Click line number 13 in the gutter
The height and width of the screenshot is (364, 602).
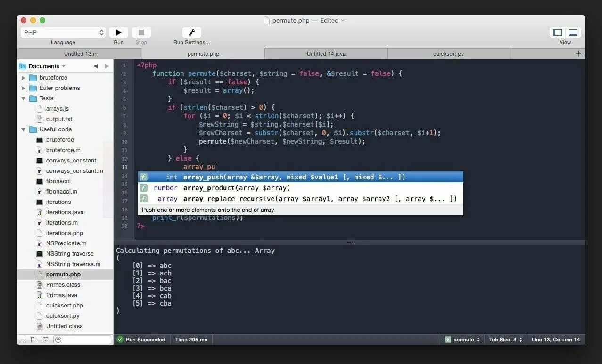[x=124, y=167]
